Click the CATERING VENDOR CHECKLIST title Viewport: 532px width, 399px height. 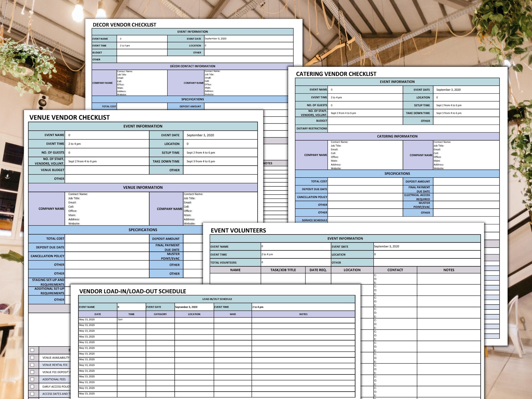coord(337,74)
